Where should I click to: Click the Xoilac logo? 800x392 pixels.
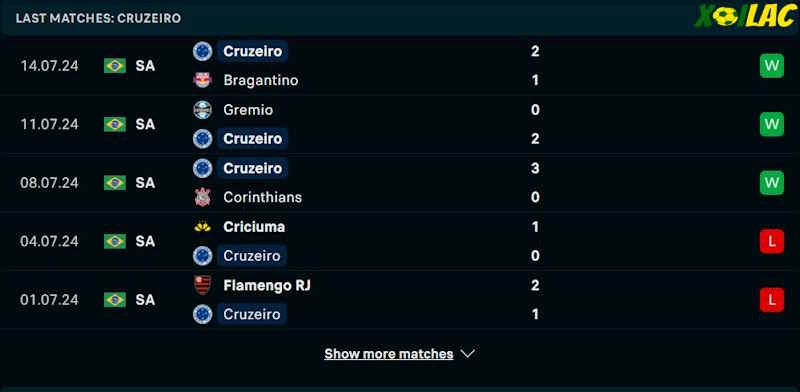click(744, 17)
